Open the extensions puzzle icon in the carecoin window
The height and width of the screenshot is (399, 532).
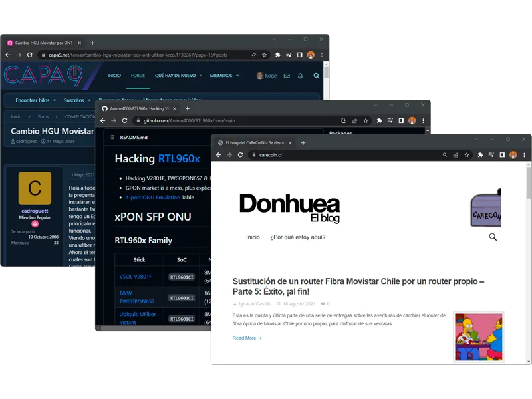(x=480, y=155)
